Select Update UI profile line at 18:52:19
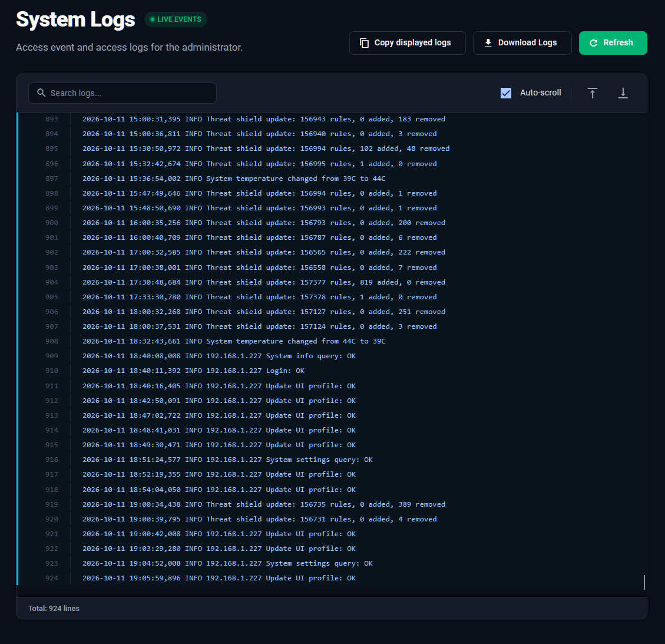Screen dimensions: 665x644 coord(332,475)
